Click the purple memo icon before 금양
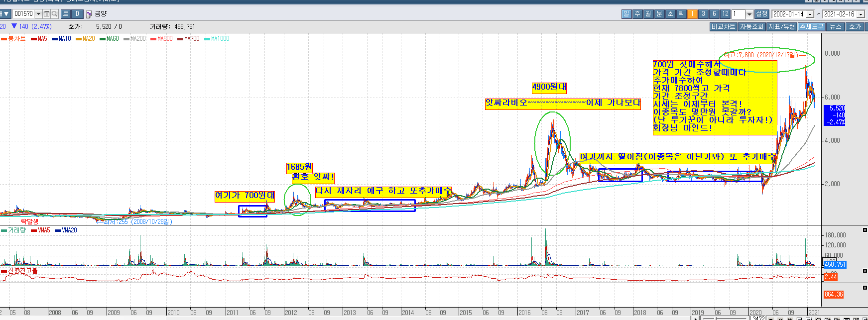868x320 pixels. (89, 14)
